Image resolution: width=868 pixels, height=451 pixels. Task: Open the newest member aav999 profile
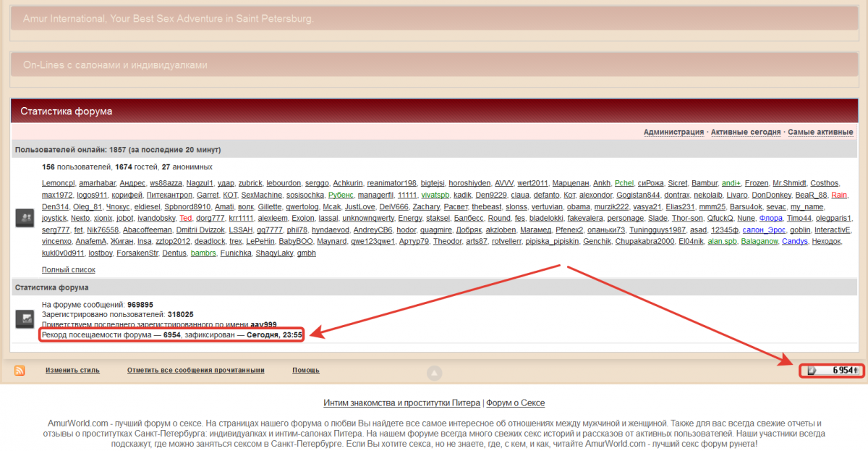[264, 325]
